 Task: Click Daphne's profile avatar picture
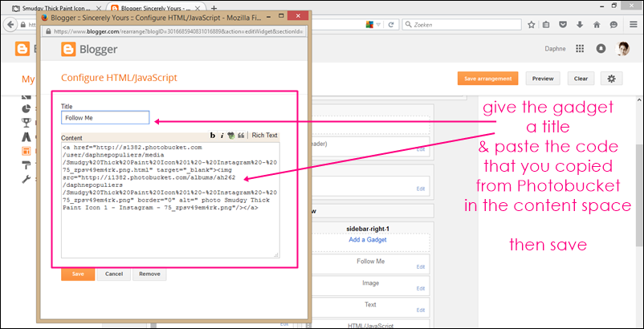point(622,49)
